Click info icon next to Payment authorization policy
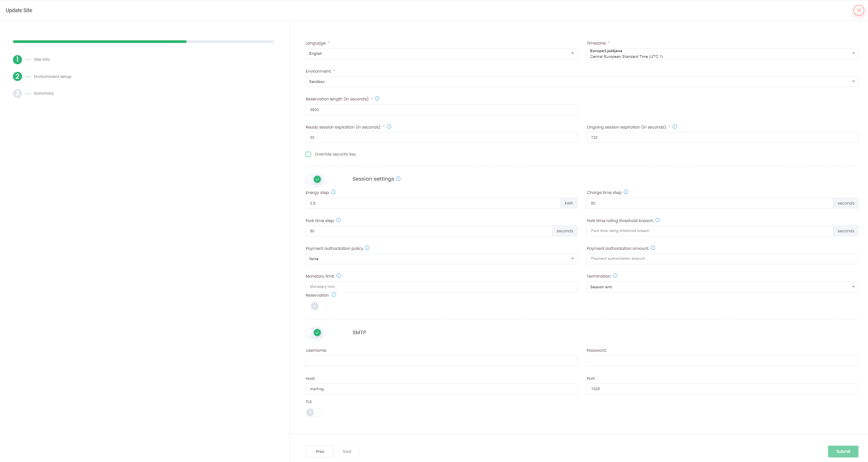Image resolution: width=868 pixels, height=462 pixels. 367,248
